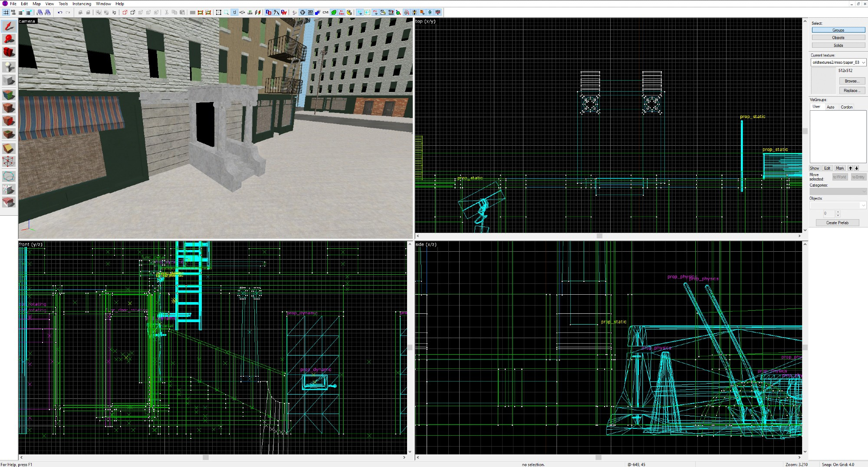Select the Apply Decals tool
Viewport: 868px width, 467px height.
[x=9, y=121]
